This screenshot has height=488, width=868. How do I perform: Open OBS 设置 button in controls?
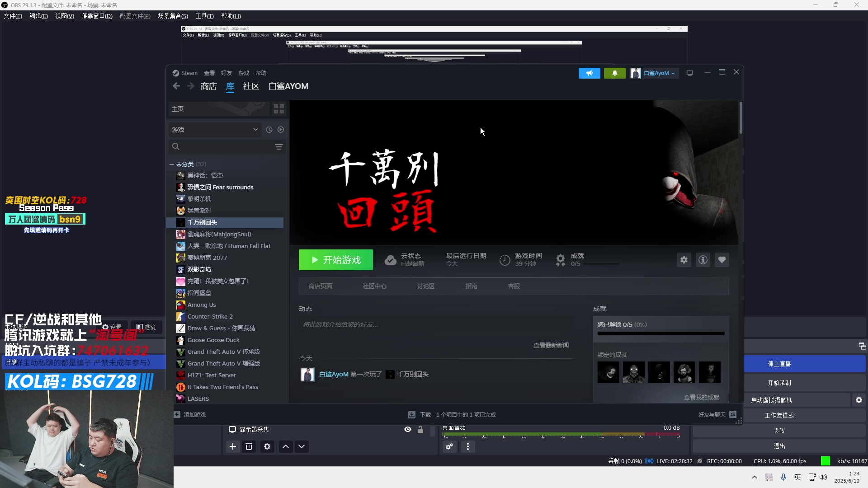click(x=779, y=431)
